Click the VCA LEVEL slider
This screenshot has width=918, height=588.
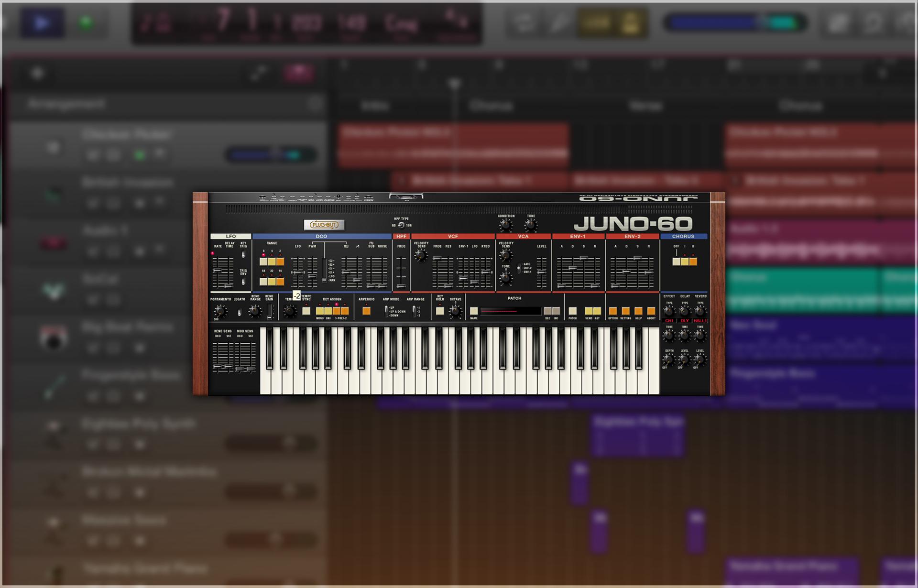542,272
